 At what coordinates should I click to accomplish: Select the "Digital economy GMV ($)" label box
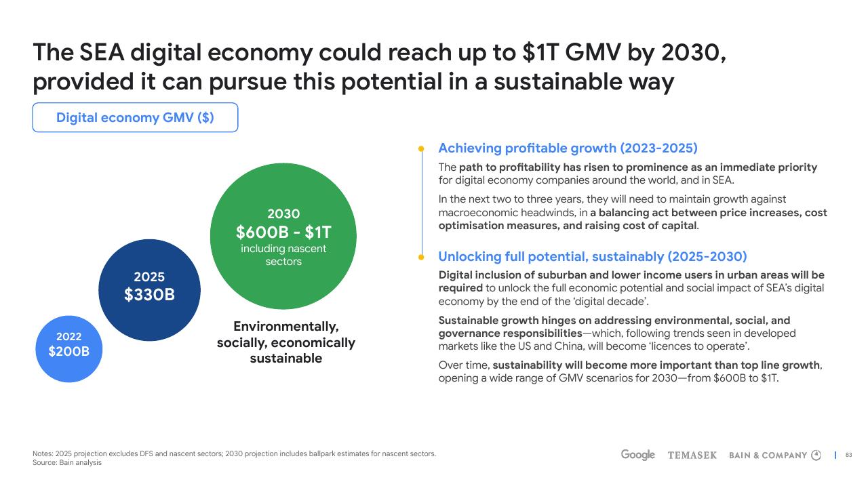[x=135, y=117]
